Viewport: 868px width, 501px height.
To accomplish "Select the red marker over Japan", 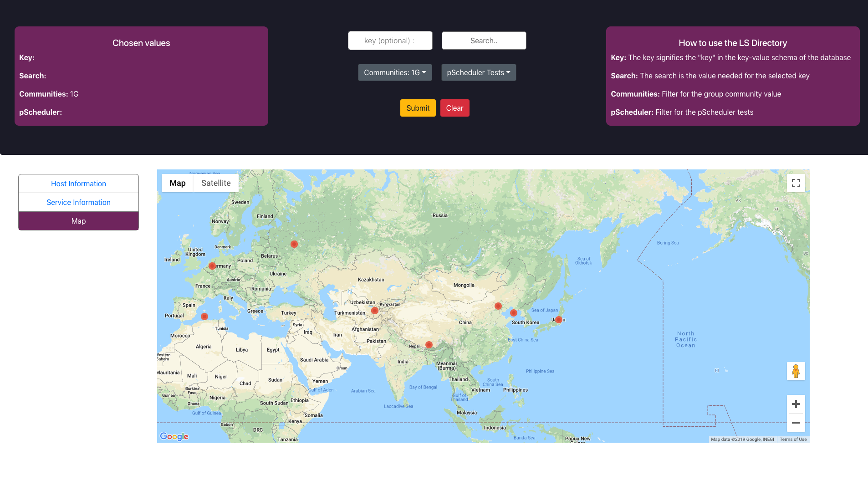I will point(559,319).
